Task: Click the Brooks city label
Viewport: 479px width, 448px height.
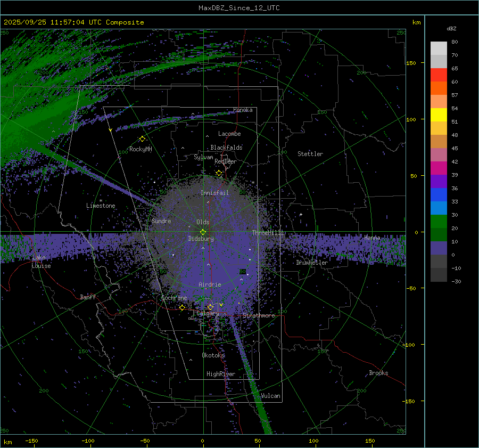Action: pyautogui.click(x=378, y=373)
